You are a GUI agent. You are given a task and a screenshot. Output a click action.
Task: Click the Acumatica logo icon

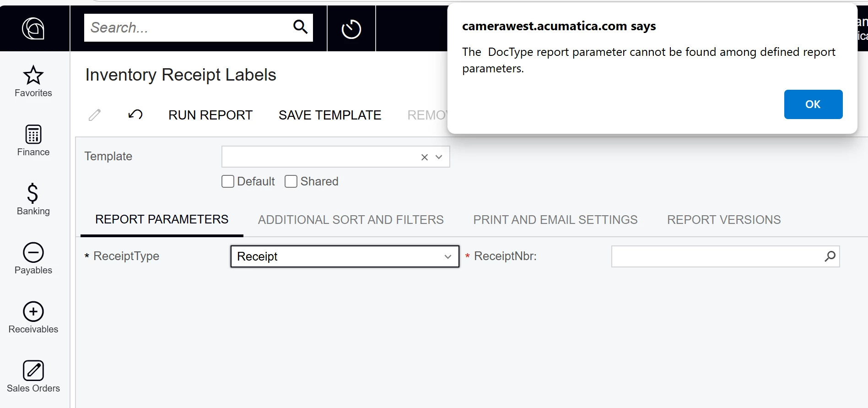(33, 29)
